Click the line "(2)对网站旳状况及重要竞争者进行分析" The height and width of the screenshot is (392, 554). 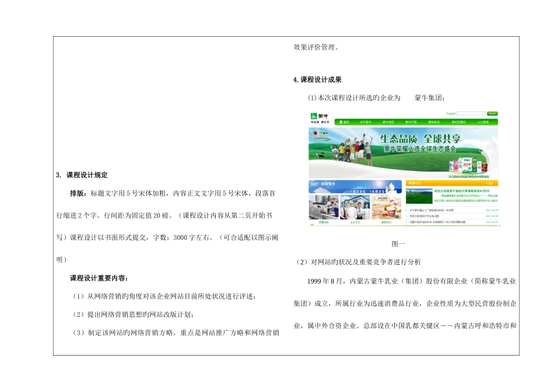(x=358, y=262)
